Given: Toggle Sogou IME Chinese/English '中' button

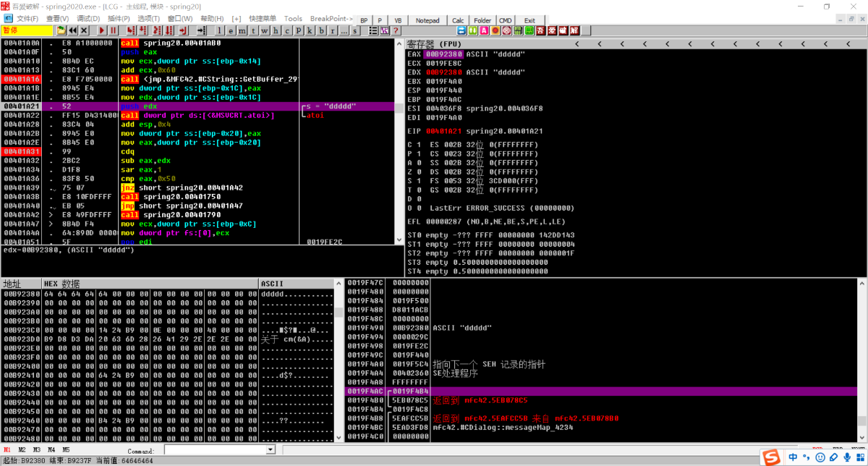Looking at the screenshot, I should pyautogui.click(x=793, y=457).
